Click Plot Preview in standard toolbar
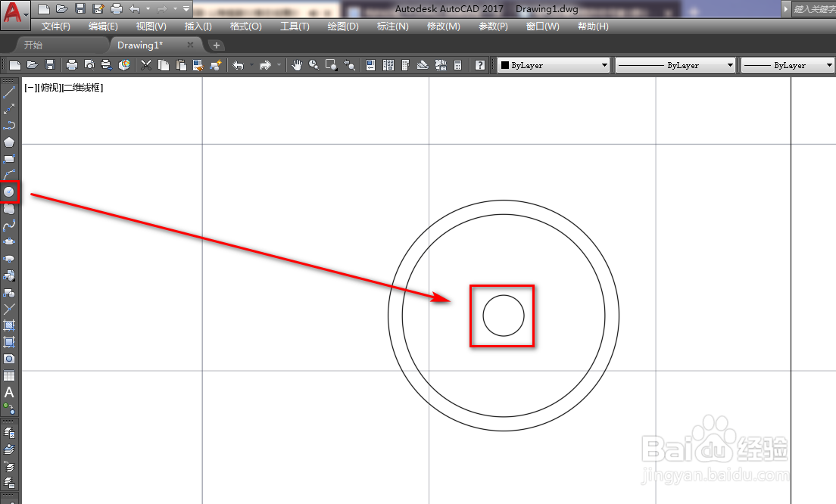 [89, 65]
